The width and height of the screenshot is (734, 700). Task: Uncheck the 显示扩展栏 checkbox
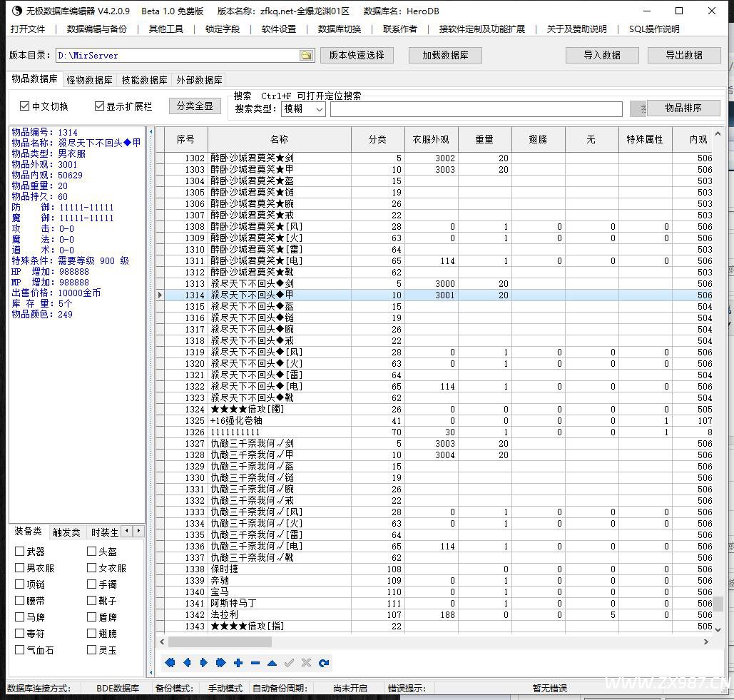100,106
